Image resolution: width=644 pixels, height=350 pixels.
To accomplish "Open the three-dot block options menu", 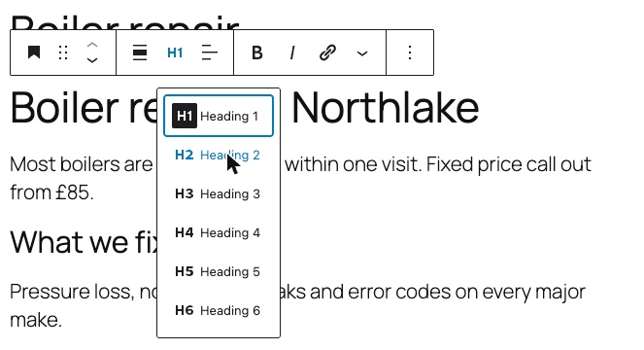I will tap(410, 52).
